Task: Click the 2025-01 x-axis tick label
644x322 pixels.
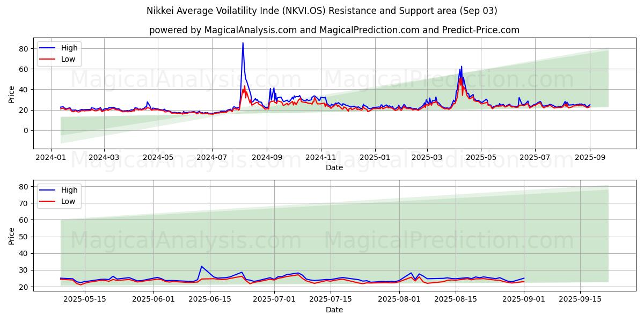Action: pyautogui.click(x=375, y=158)
